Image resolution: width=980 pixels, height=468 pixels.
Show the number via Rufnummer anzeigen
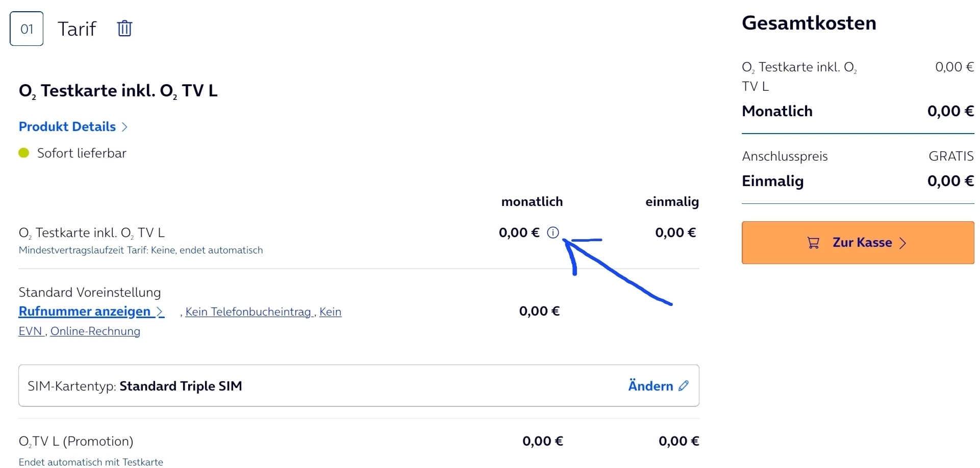pos(85,311)
